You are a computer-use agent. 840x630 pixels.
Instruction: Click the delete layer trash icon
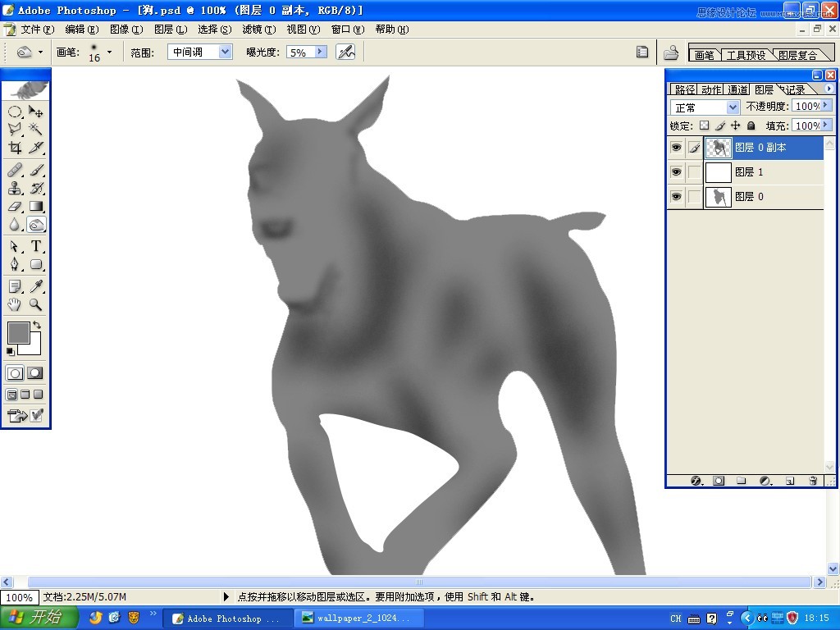click(x=813, y=481)
